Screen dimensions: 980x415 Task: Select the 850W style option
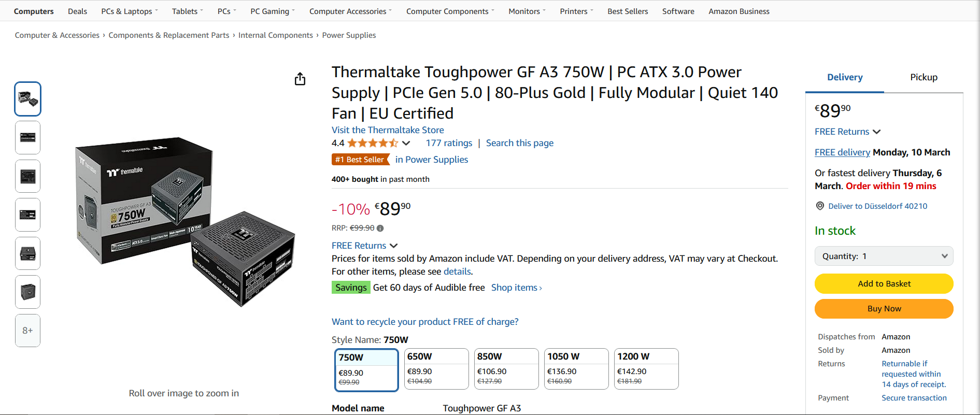click(x=506, y=369)
